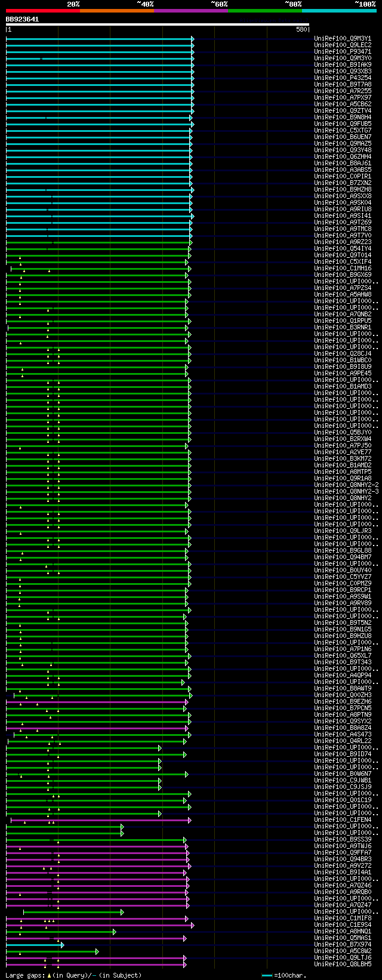
Task: Click the purple alignment bar for UniRef100_Q8LBH5
Action: pos(95,964)
